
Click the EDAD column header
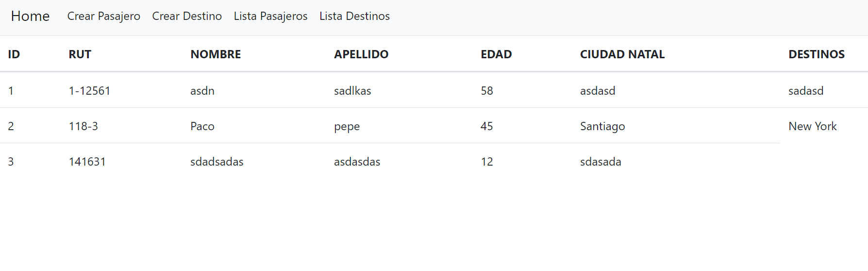(496, 54)
